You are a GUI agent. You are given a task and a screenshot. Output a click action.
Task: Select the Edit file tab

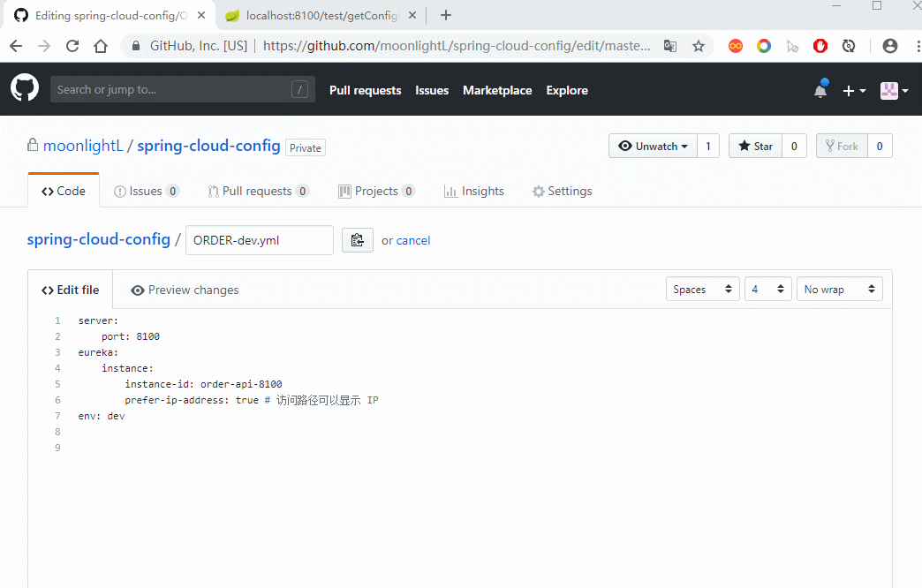point(70,290)
